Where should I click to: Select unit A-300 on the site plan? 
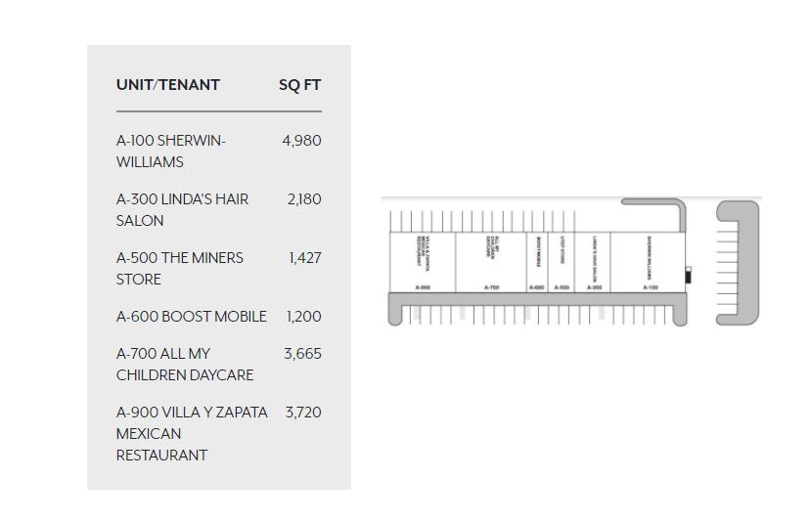coord(594,262)
